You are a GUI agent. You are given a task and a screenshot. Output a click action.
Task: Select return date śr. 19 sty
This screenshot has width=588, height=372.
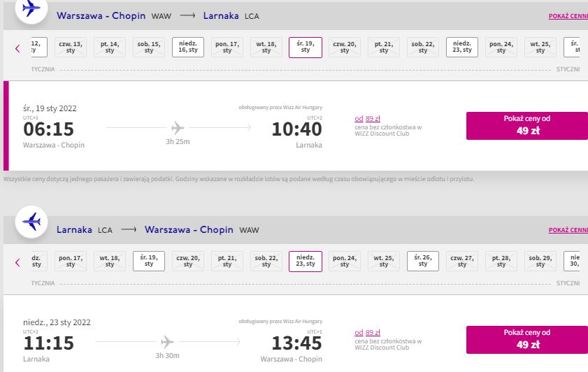(149, 261)
